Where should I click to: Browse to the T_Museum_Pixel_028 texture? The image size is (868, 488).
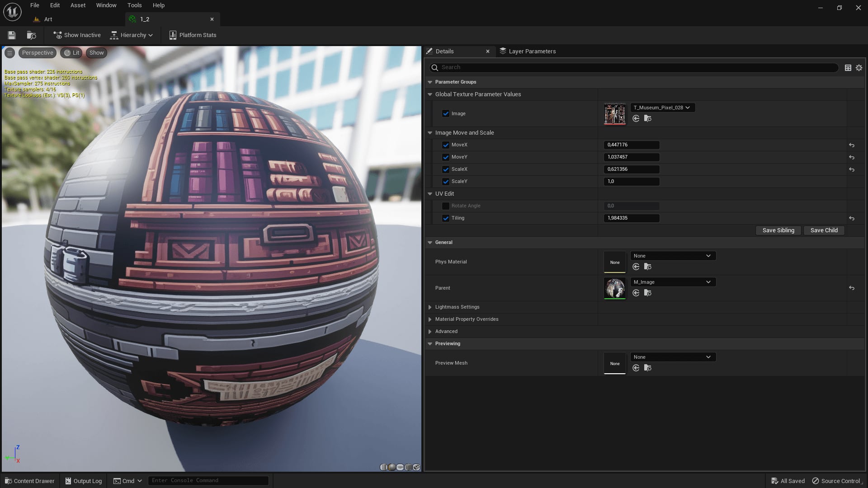(648, 118)
